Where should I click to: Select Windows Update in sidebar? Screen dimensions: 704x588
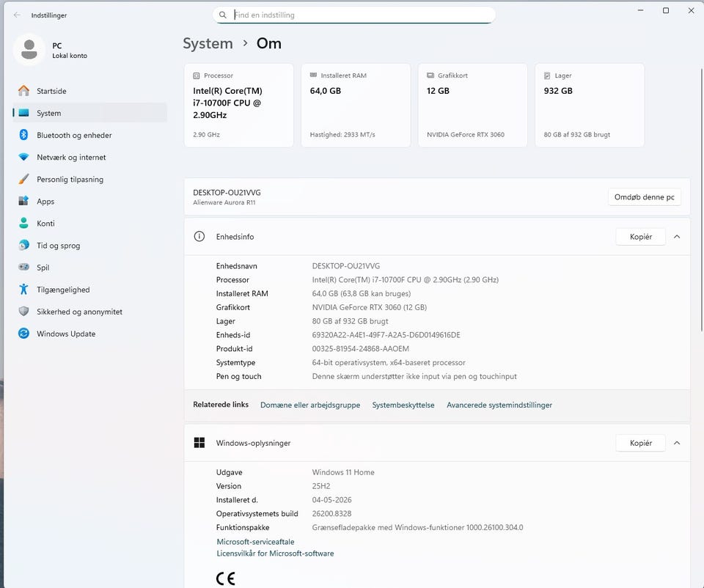(89, 334)
